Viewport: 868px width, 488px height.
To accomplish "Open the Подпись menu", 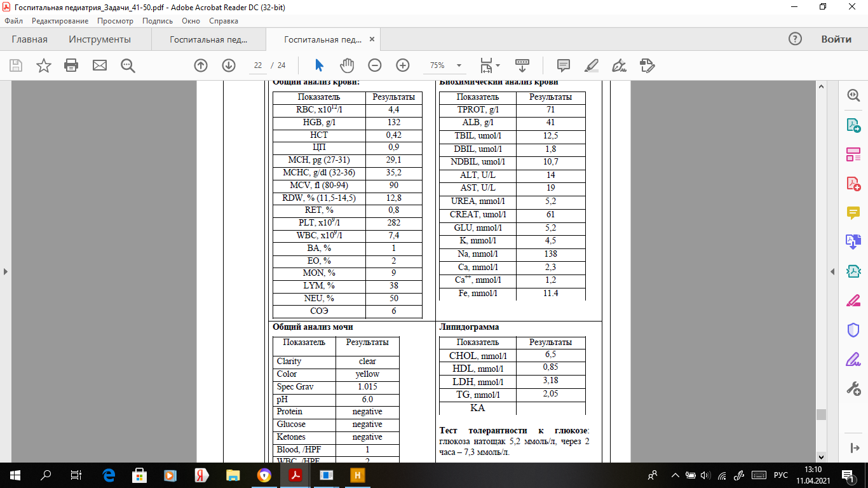I will click(158, 21).
